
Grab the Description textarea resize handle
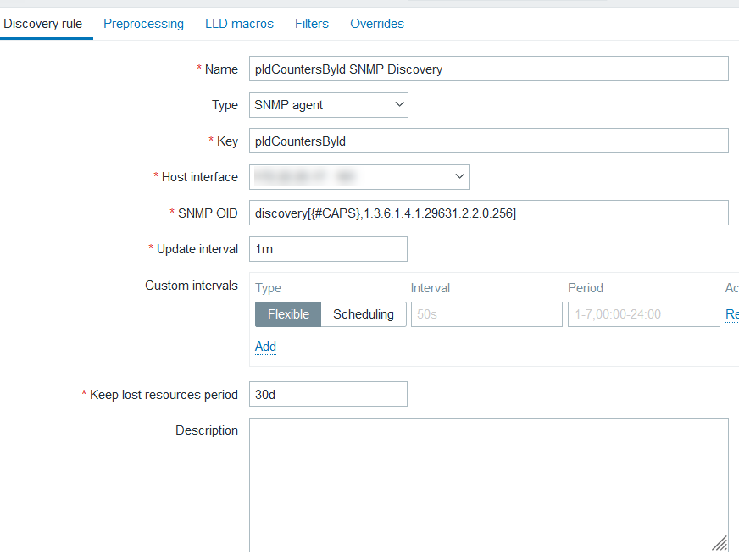point(720,543)
